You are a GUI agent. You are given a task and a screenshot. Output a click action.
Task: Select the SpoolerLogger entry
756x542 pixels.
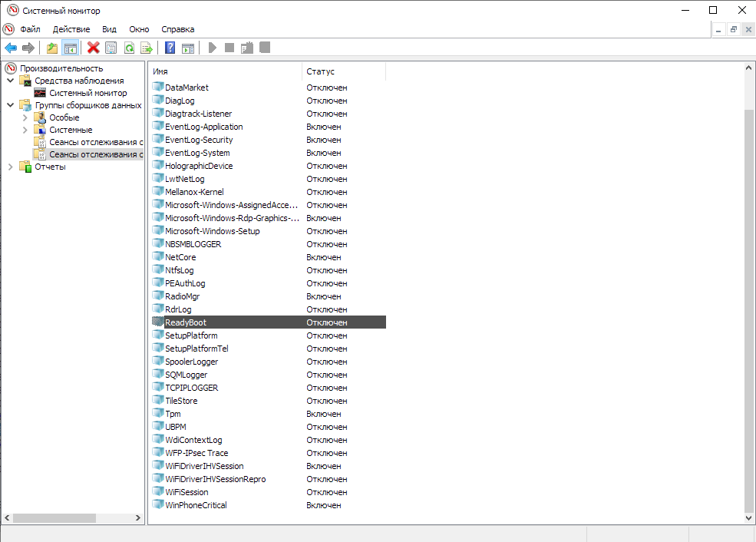tap(268, 362)
